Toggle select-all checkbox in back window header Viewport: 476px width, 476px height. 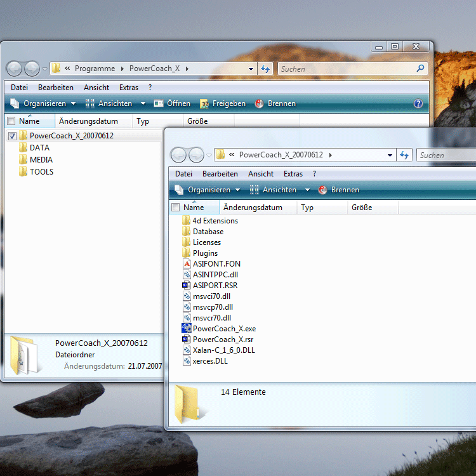[x=11, y=121]
